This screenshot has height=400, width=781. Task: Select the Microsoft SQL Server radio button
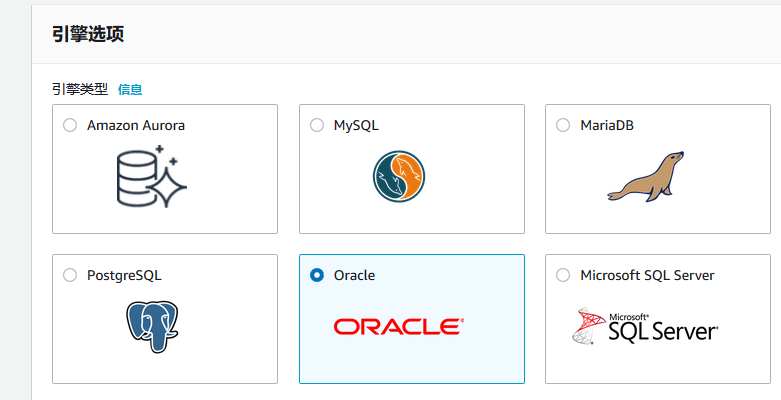pyautogui.click(x=563, y=275)
